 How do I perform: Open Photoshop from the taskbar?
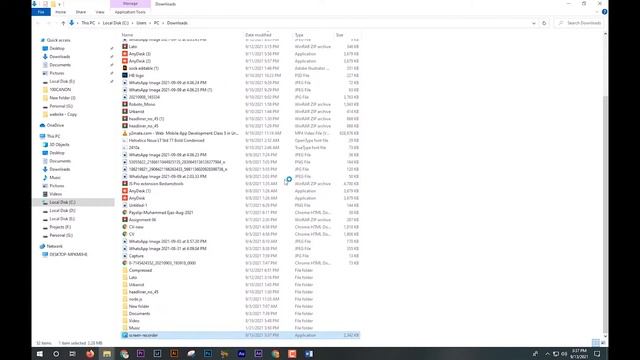tap(208, 354)
